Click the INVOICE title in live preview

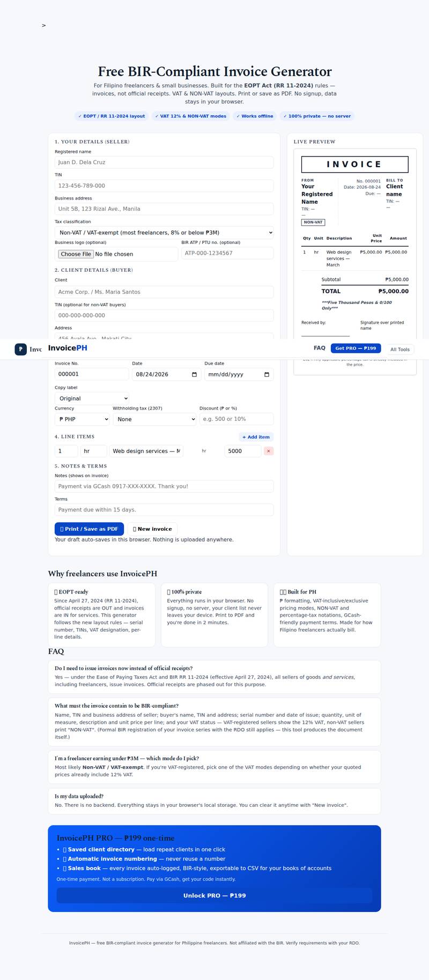click(x=354, y=164)
